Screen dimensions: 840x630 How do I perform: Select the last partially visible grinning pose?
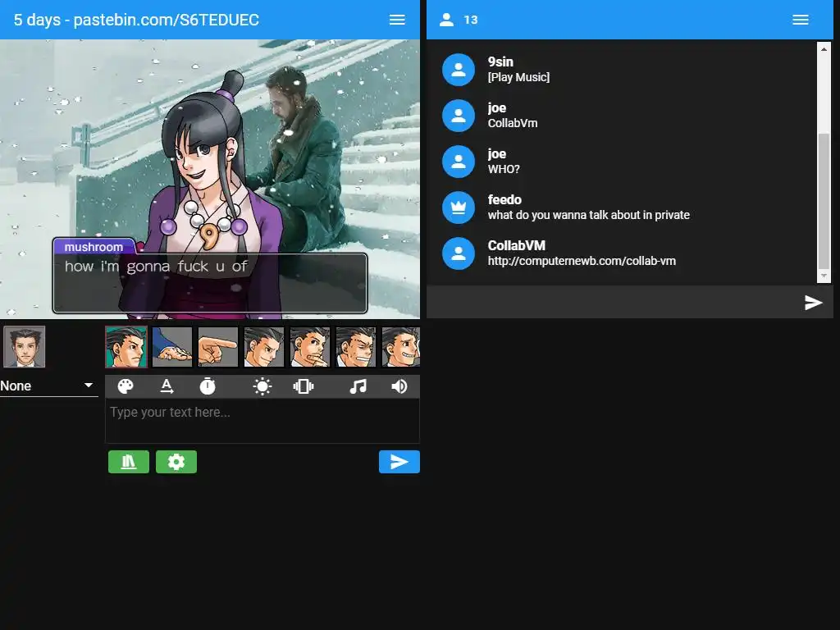(400, 347)
